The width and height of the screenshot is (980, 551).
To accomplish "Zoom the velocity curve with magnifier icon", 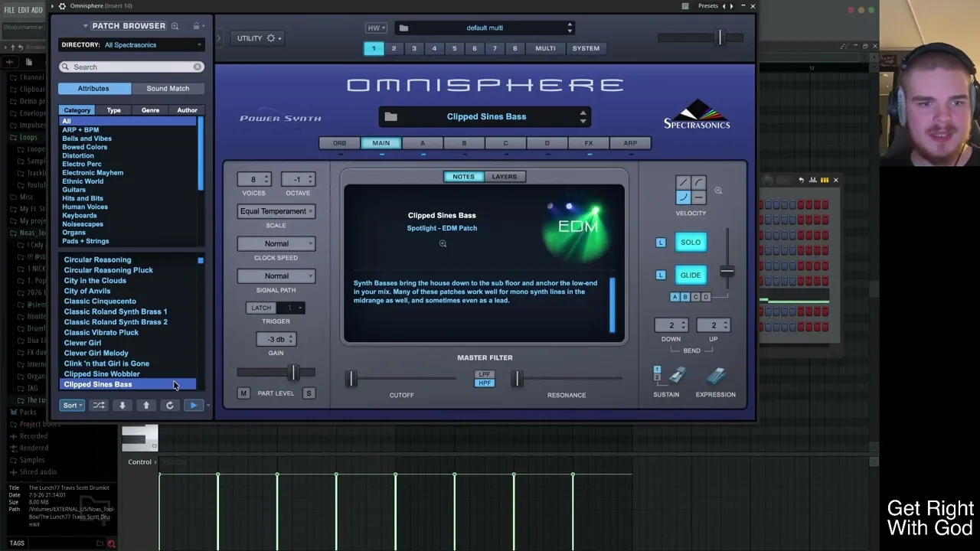I will (x=718, y=191).
